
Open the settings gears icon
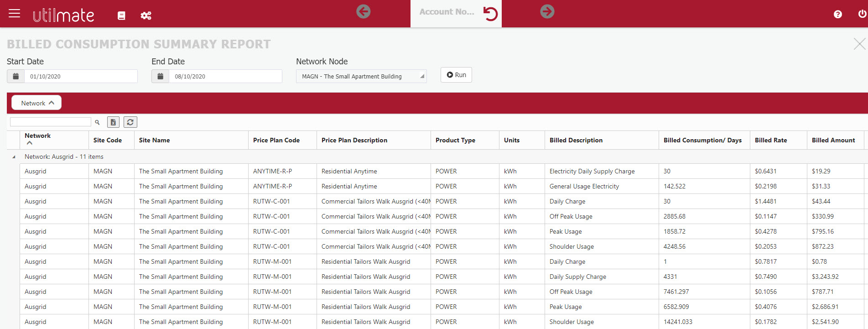(x=146, y=16)
